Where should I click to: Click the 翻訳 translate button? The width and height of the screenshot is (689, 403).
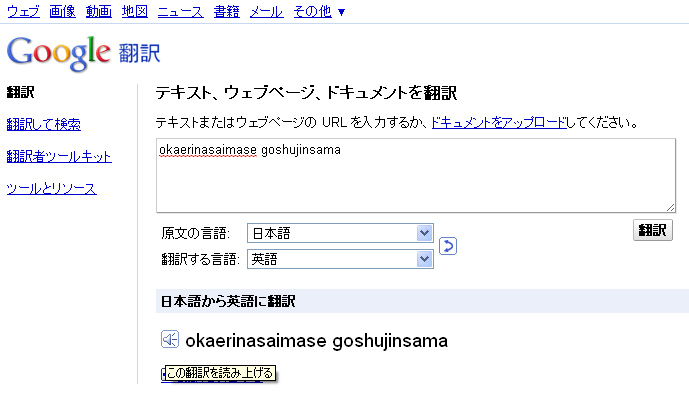click(653, 230)
